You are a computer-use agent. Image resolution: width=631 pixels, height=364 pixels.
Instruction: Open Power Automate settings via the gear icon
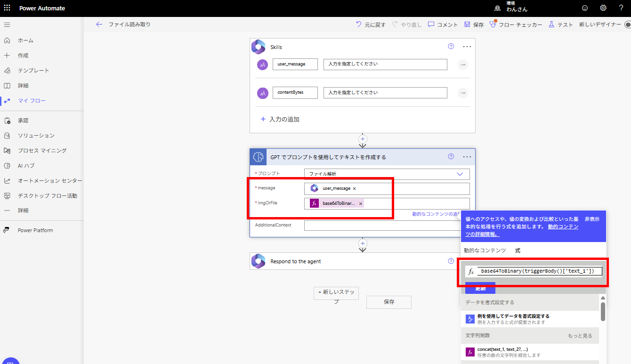pyautogui.click(x=603, y=8)
